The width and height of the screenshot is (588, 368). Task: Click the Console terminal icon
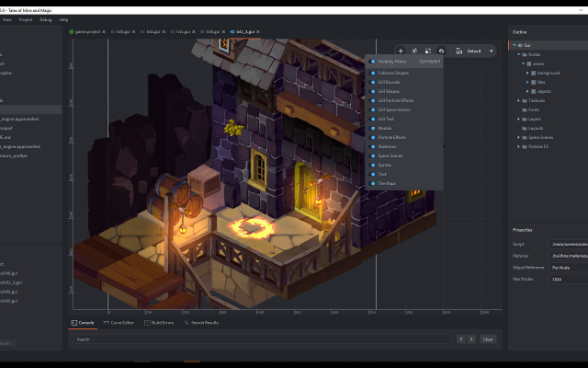[74, 323]
